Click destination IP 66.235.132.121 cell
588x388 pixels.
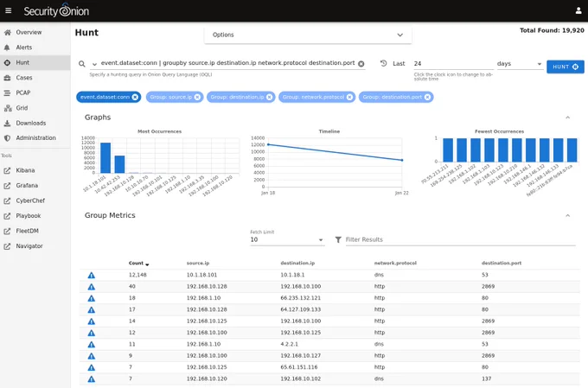[x=300, y=298]
